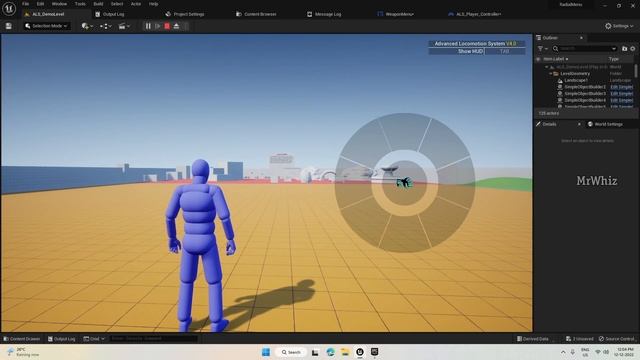The width and height of the screenshot is (640, 360).
Task: Open the Outliner search history dropdown arrow
Action: 614,49
